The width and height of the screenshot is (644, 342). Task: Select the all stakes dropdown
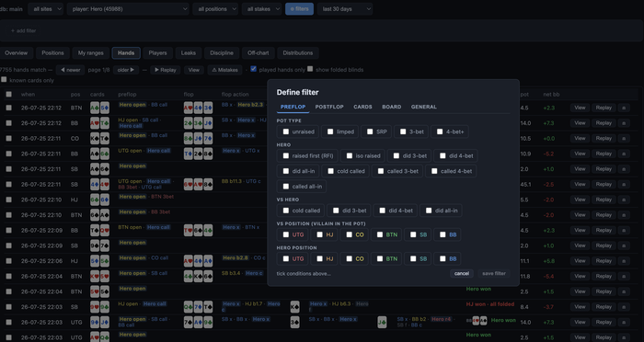tap(261, 8)
